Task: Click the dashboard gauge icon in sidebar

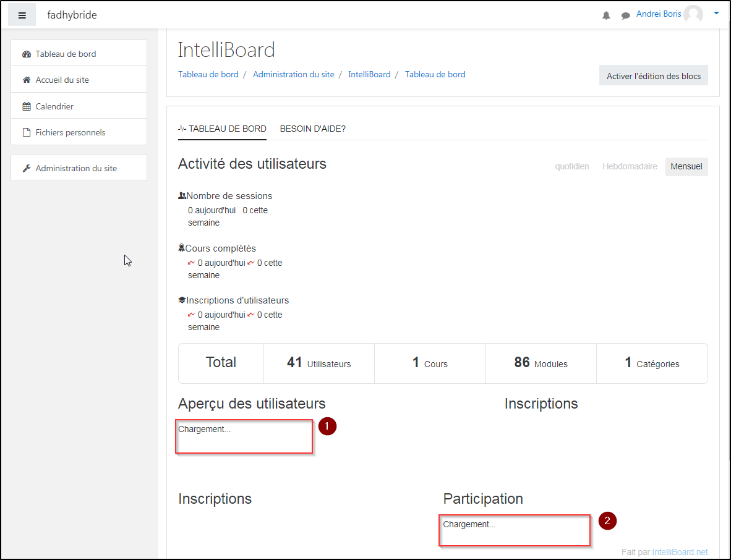Action: point(27,54)
